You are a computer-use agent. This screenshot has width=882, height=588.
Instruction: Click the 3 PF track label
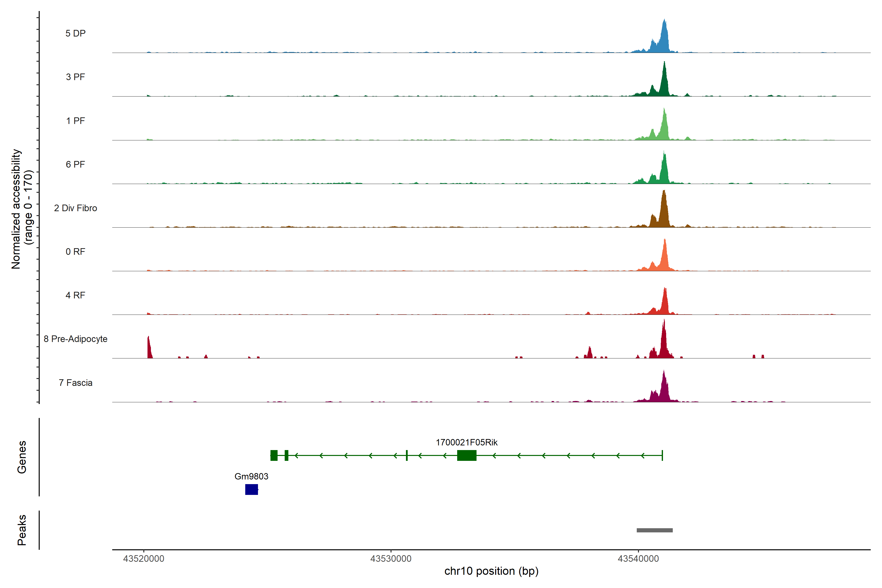coord(75,77)
